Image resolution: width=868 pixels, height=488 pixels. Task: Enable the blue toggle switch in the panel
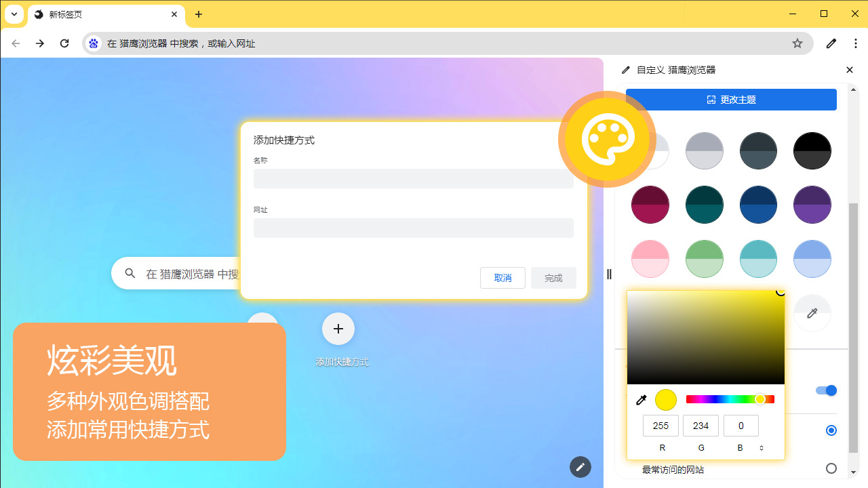[x=827, y=390]
